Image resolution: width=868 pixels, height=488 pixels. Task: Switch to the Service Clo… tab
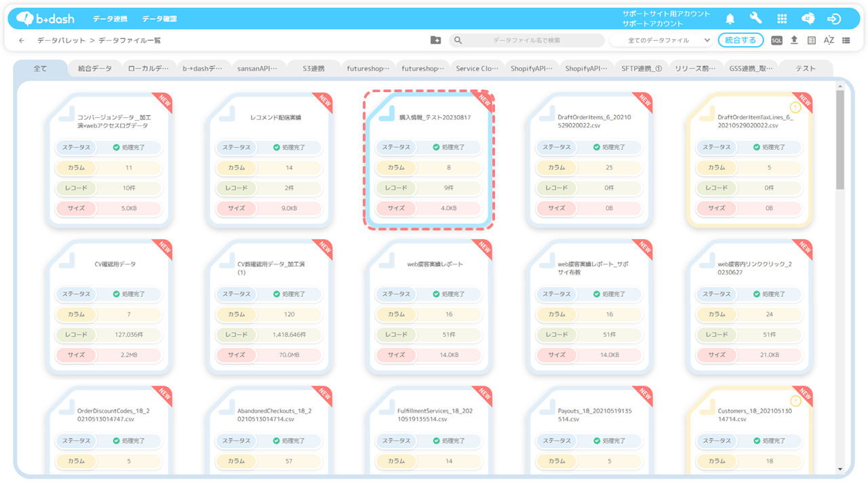[x=477, y=68]
